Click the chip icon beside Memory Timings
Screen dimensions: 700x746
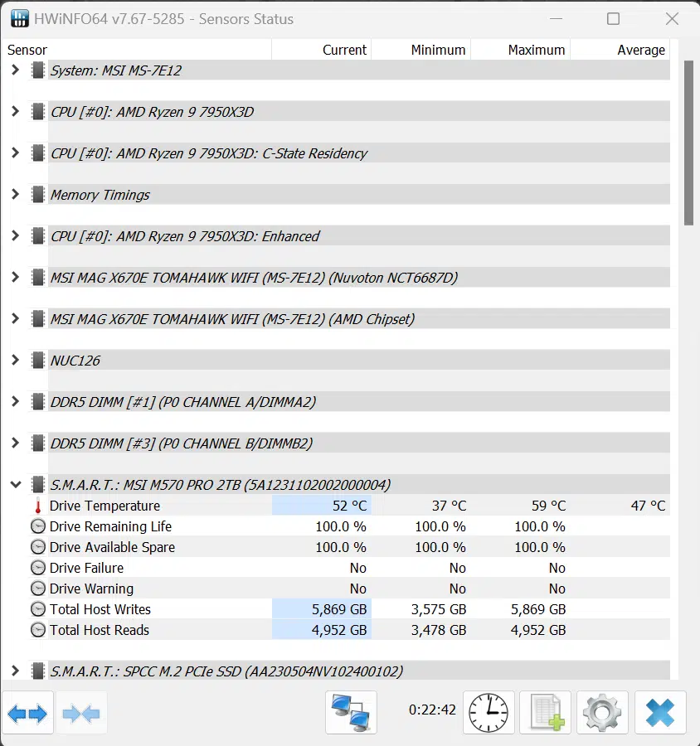click(x=38, y=195)
